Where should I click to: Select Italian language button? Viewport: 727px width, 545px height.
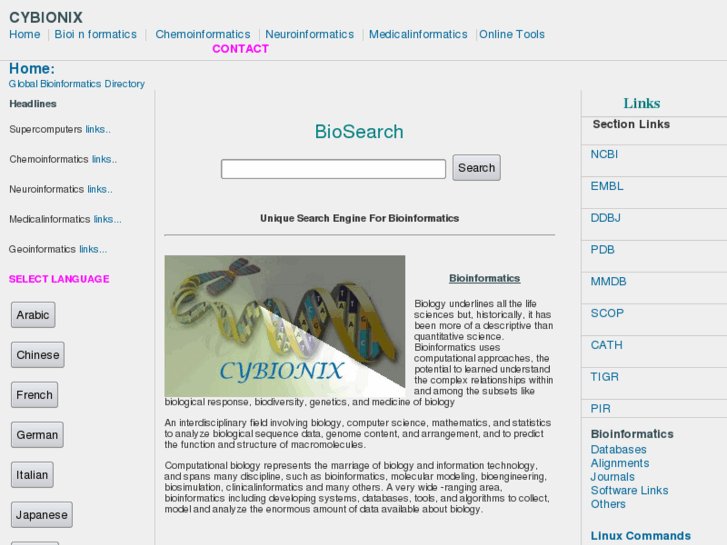click(x=32, y=474)
